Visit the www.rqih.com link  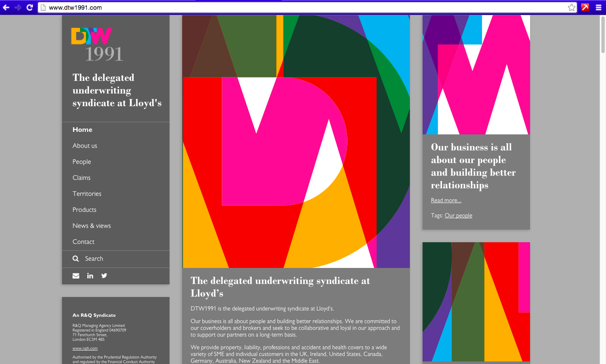(85, 348)
